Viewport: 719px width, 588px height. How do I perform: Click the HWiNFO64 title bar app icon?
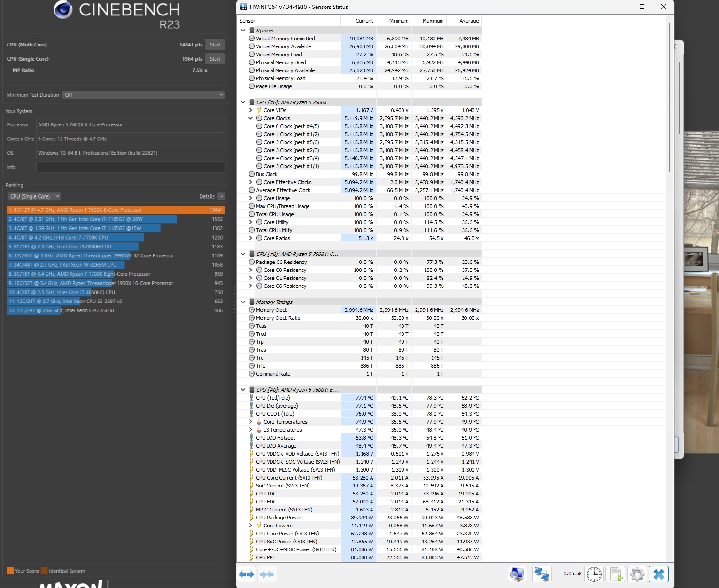[x=243, y=7]
